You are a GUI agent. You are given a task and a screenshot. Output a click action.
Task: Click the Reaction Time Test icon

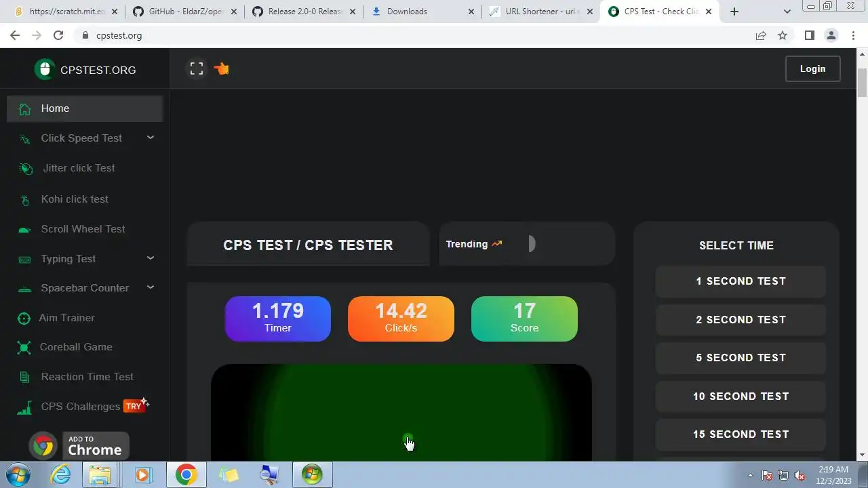point(25,378)
